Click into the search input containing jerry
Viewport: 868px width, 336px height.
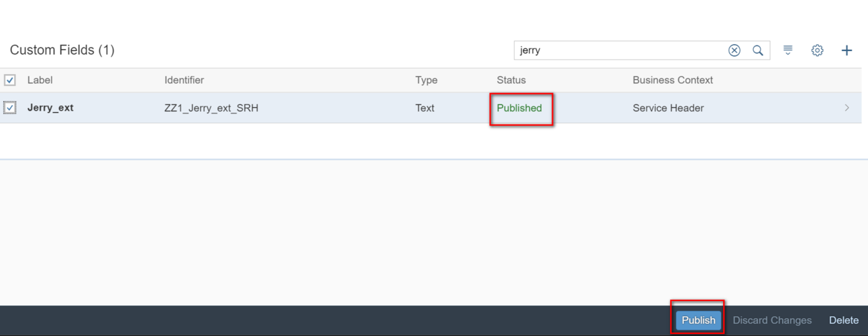[x=619, y=50]
